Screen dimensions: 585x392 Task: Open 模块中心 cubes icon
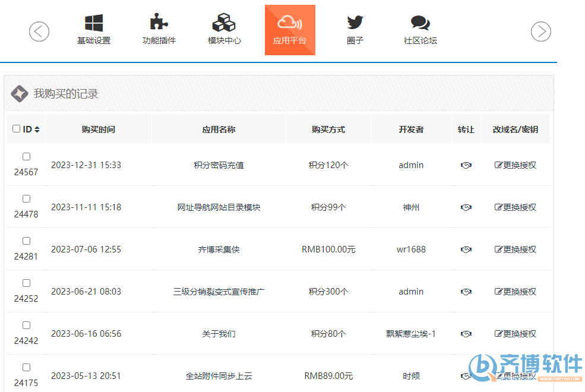pos(224,24)
